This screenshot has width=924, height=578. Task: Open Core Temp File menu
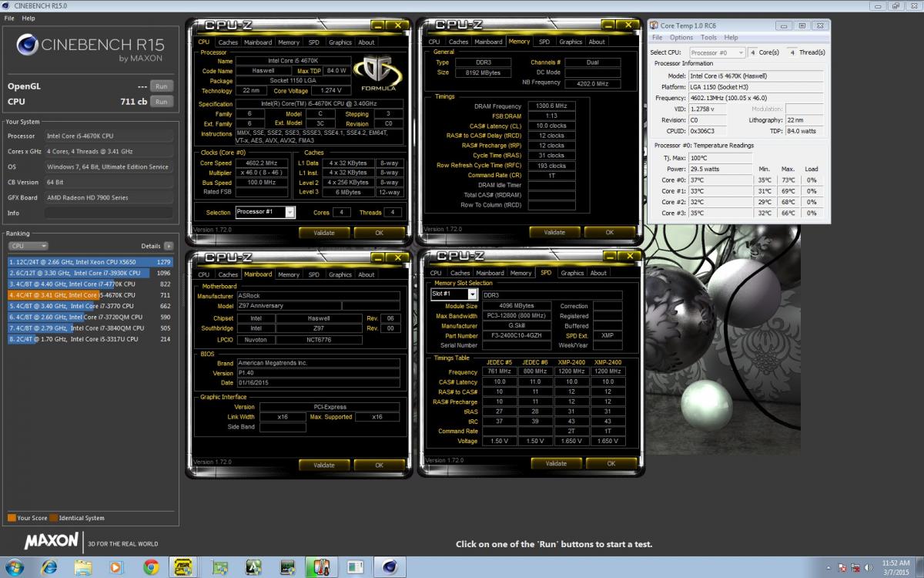657,37
